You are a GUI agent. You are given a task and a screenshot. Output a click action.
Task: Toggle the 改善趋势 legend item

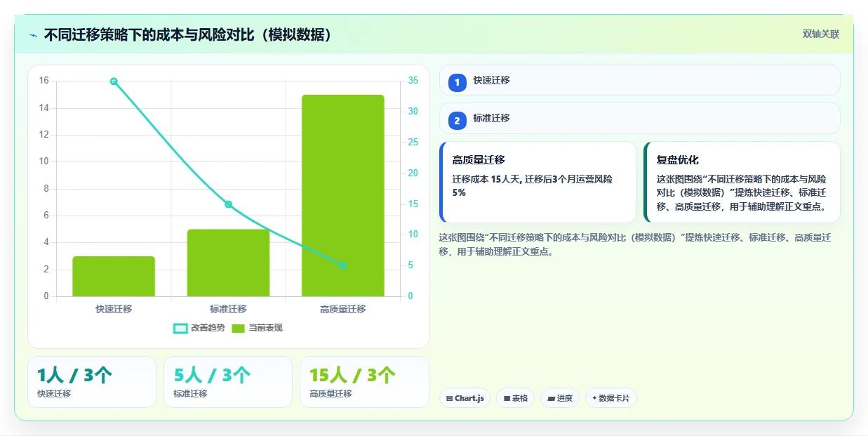click(x=199, y=328)
